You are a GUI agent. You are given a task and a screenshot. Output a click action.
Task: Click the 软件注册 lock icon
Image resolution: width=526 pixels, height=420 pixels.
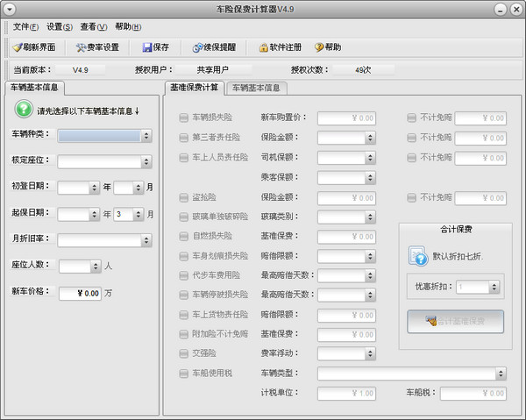click(x=264, y=47)
